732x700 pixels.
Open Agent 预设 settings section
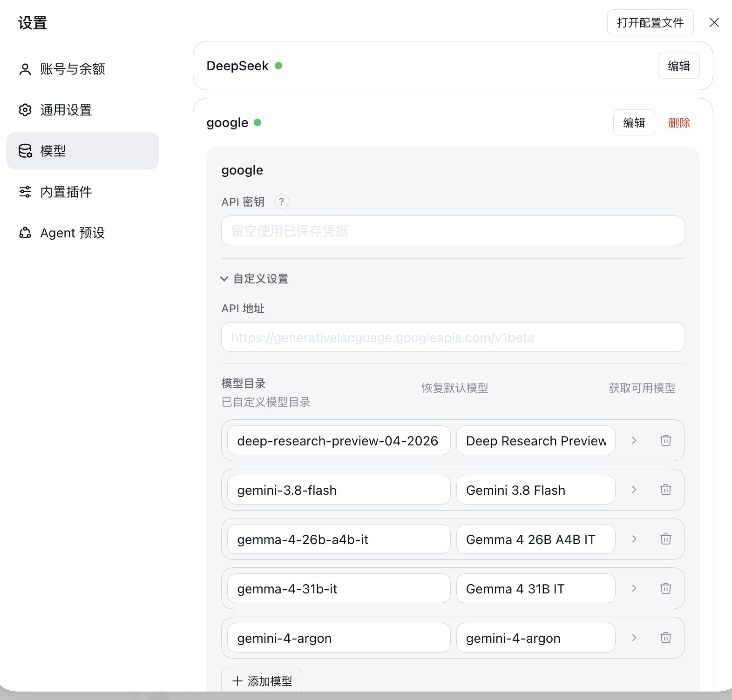pos(83,233)
